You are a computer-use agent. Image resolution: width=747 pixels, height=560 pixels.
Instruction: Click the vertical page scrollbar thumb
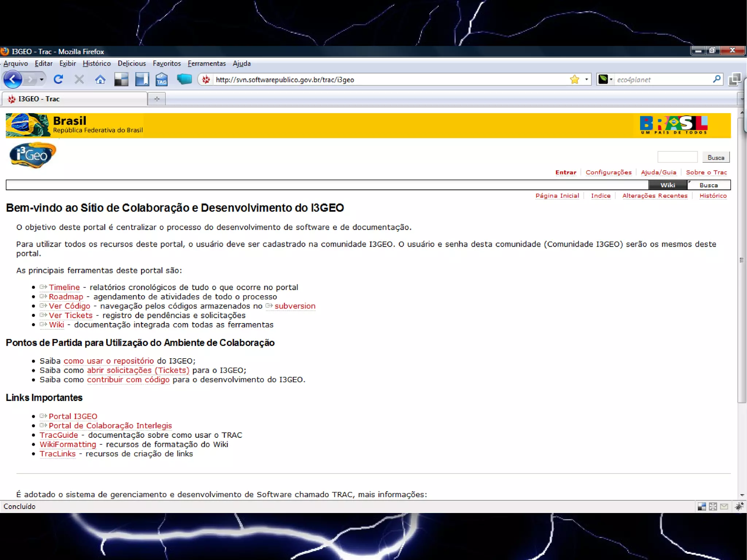742,260
